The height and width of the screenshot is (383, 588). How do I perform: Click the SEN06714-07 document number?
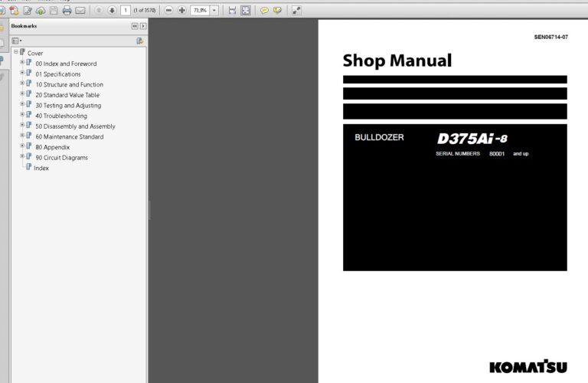tap(551, 37)
